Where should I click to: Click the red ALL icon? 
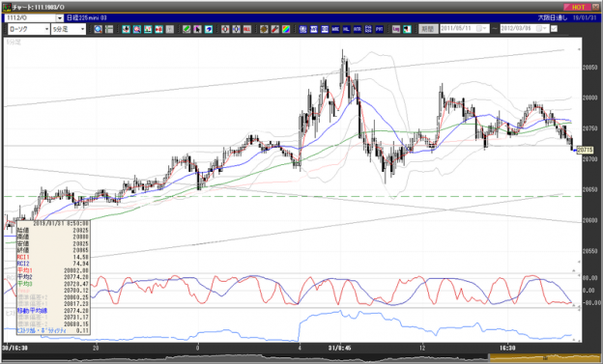[x=246, y=29]
